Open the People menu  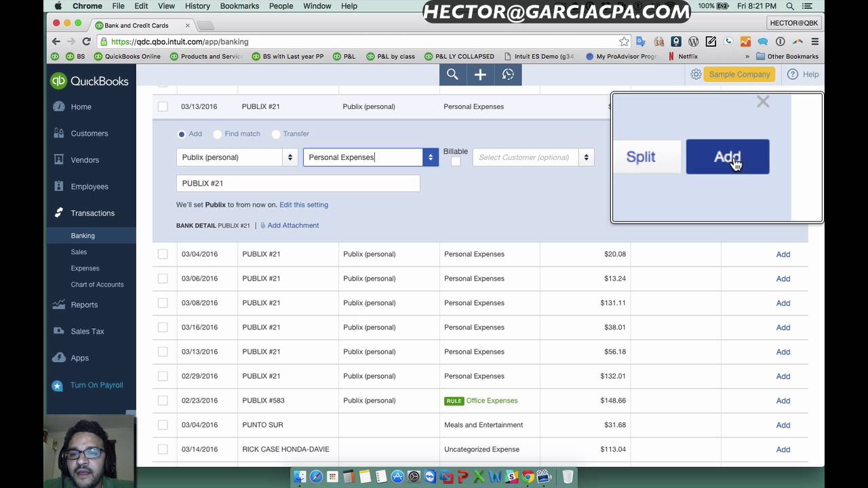(281, 6)
